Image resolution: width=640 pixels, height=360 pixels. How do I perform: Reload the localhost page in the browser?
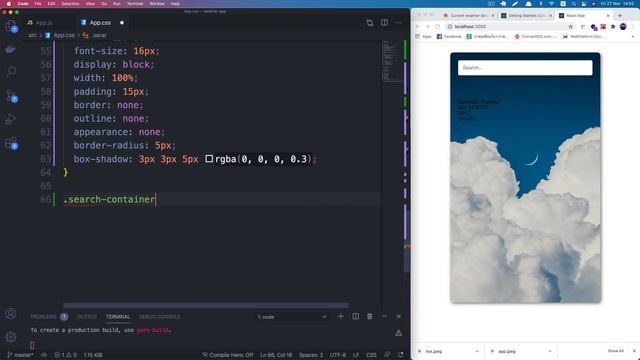pyautogui.click(x=438, y=27)
